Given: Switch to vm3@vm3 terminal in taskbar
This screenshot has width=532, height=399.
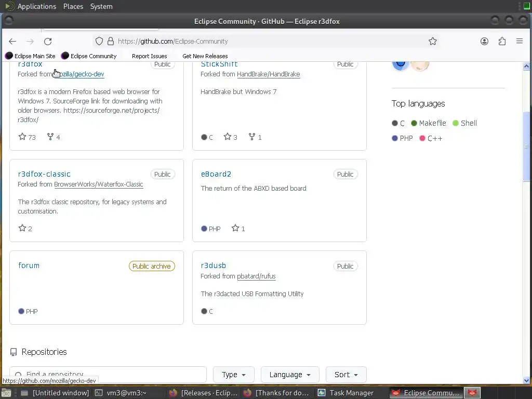Looking at the screenshot, I should pyautogui.click(x=121, y=393).
